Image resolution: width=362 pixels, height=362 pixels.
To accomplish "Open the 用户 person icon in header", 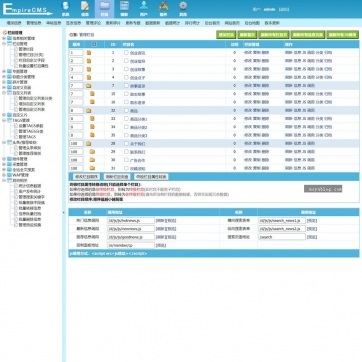I will pos(144,8).
